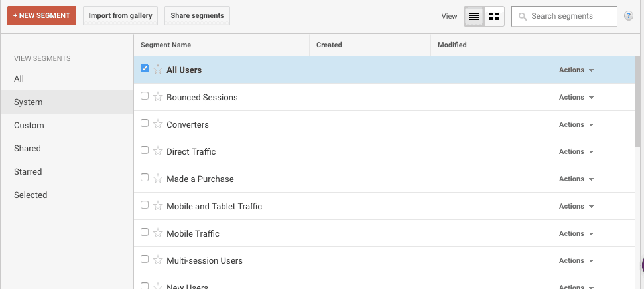Check the Mobile Traffic segment checkbox
Image resolution: width=644 pixels, height=289 pixels.
pos(145,232)
